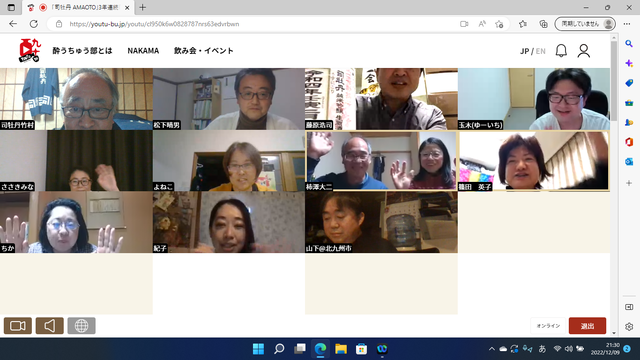Toggle the speaker audio button
Screen dimensions: 640x360
[x=49, y=326]
